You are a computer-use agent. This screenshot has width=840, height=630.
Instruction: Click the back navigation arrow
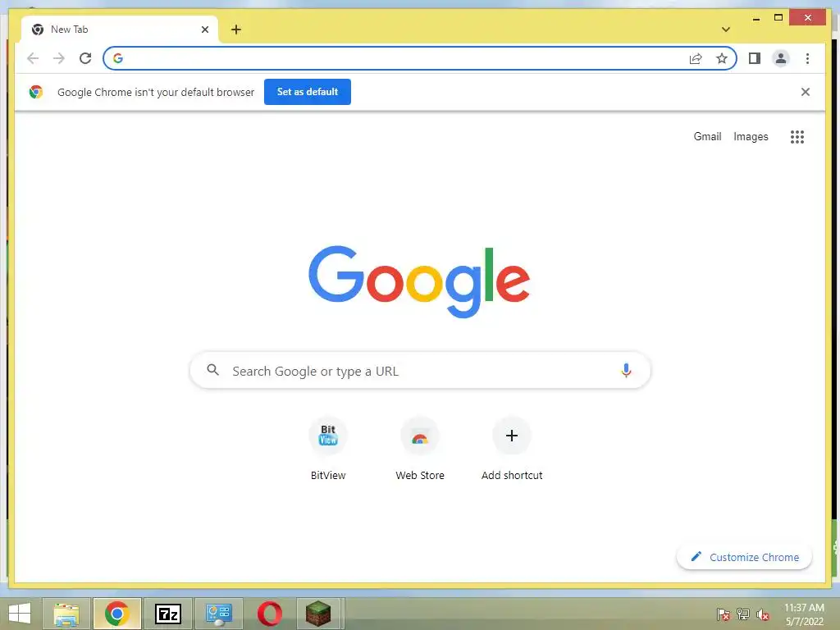(33, 58)
